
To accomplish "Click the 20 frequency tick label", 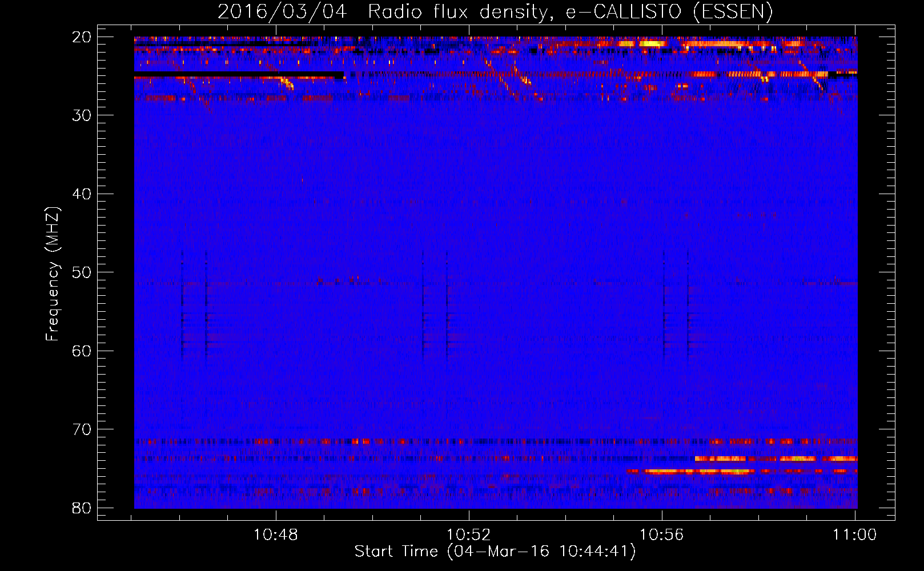I will point(82,37).
